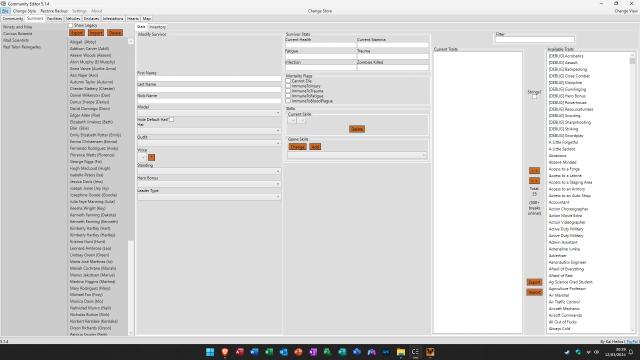Image resolution: width=640 pixels, height=360 pixels.
Task: Open PowerPoint from the taskbar
Action: (x=298, y=352)
